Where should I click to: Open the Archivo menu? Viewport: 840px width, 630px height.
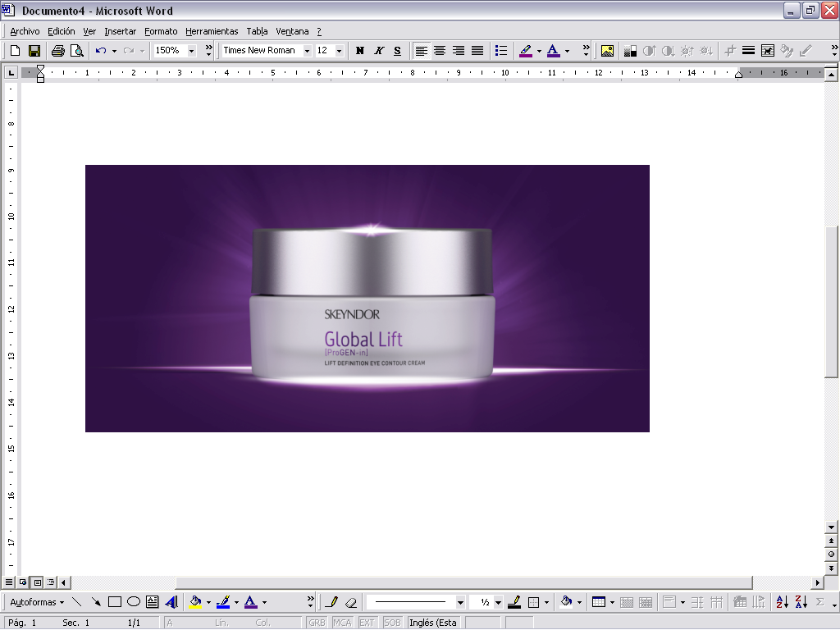click(x=25, y=31)
